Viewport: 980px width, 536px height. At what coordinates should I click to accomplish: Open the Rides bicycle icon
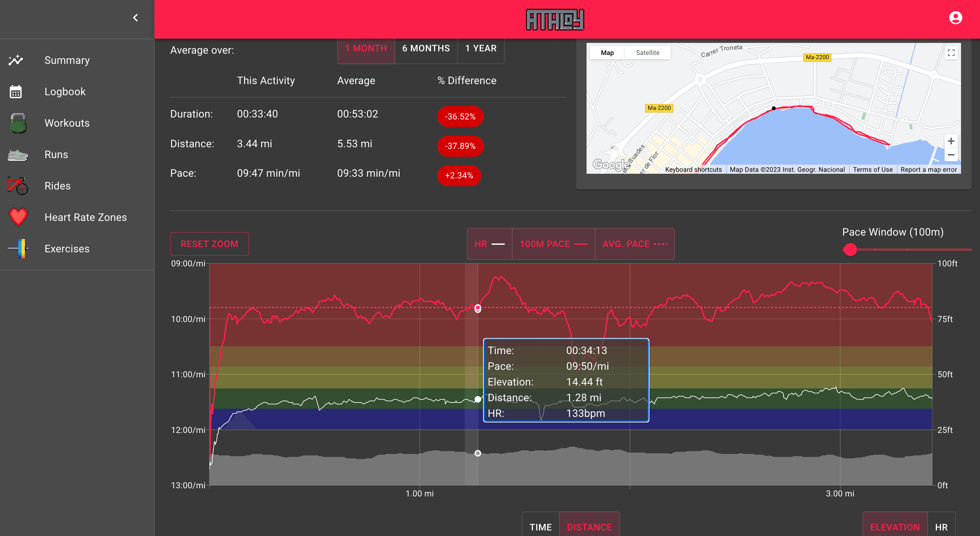[18, 186]
